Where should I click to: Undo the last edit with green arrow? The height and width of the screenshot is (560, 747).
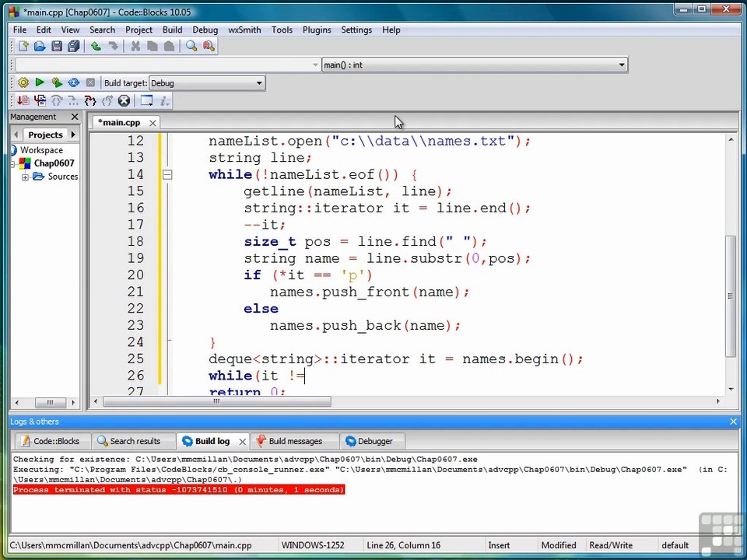(96, 46)
